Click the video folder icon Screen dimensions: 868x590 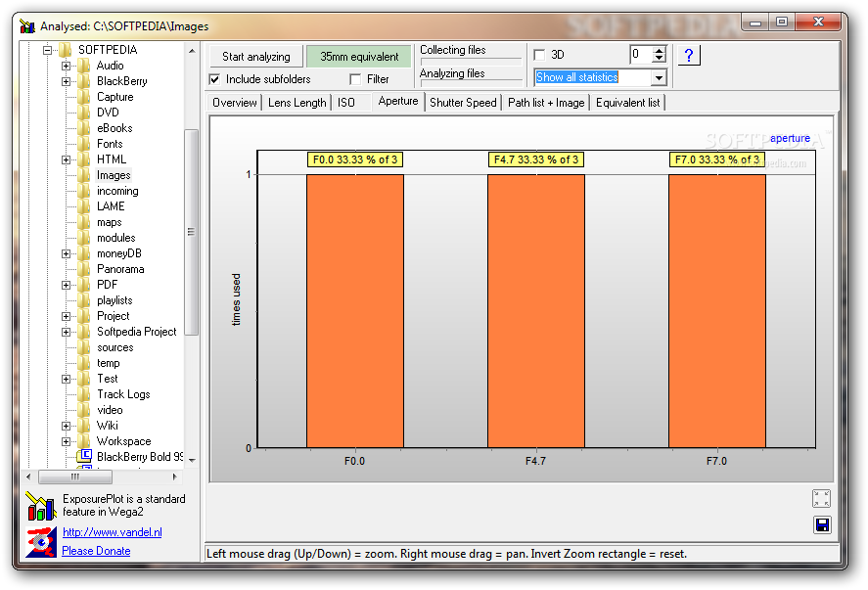84,410
